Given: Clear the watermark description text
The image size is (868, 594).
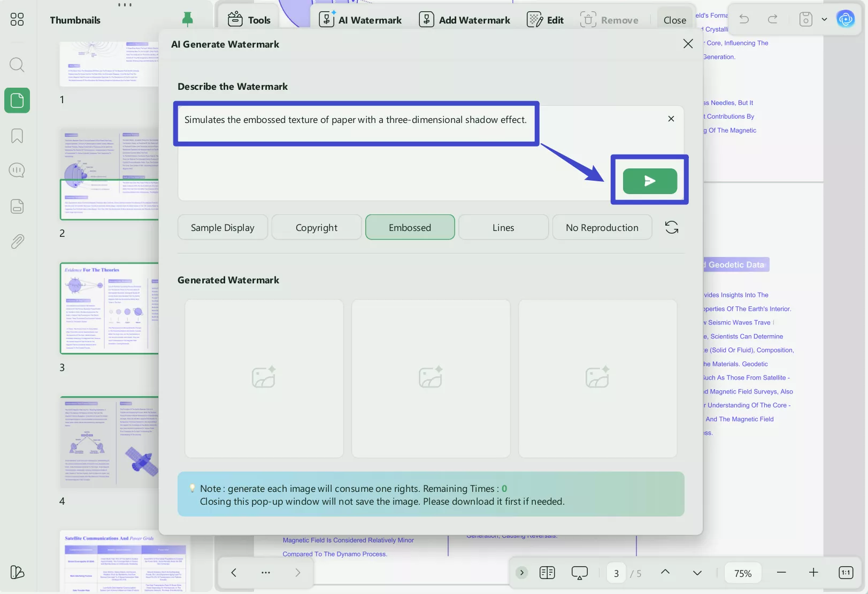Looking at the screenshot, I should [671, 119].
